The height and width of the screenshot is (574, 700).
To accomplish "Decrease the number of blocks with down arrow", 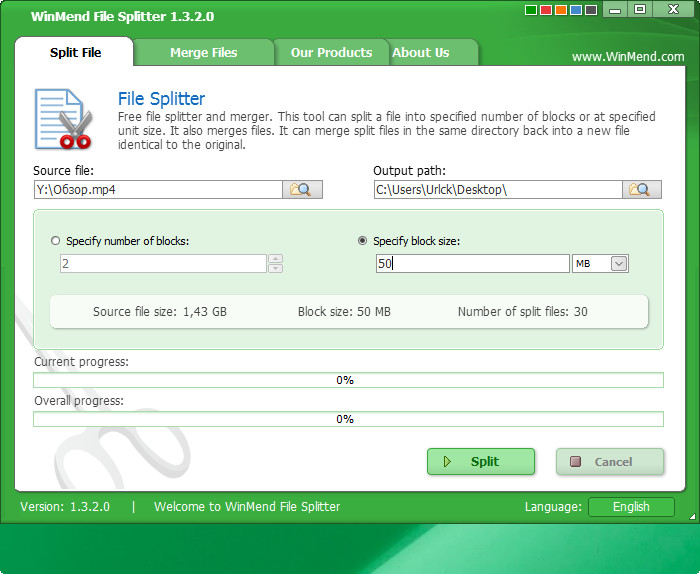I will 275,268.
